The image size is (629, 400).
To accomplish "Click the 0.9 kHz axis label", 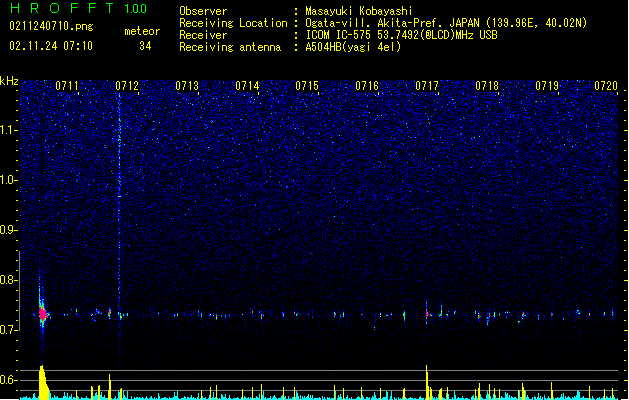I will click(x=9, y=230).
